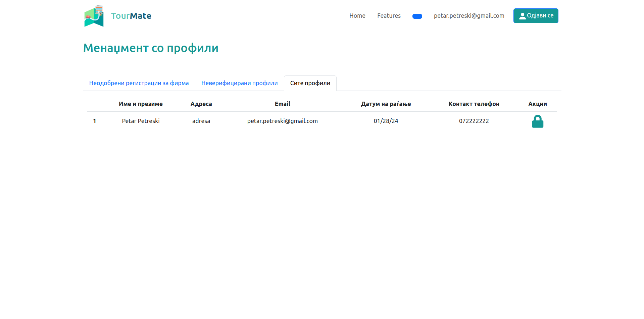Click the TourMate map logo icon
The width and height of the screenshot is (644, 319).
[x=94, y=16]
